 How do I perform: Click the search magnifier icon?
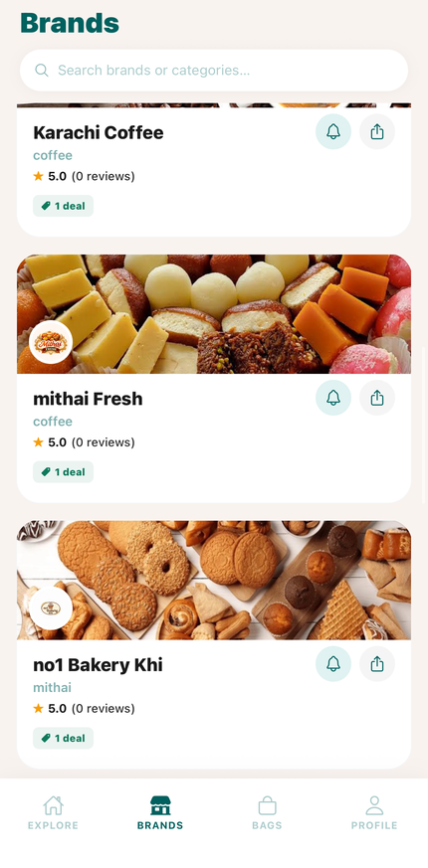coord(41,71)
